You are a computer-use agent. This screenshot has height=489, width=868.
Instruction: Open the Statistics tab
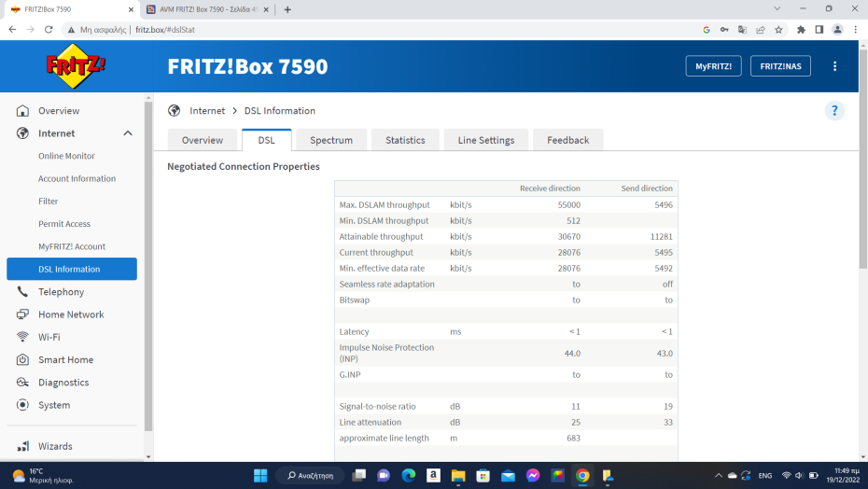tap(405, 140)
